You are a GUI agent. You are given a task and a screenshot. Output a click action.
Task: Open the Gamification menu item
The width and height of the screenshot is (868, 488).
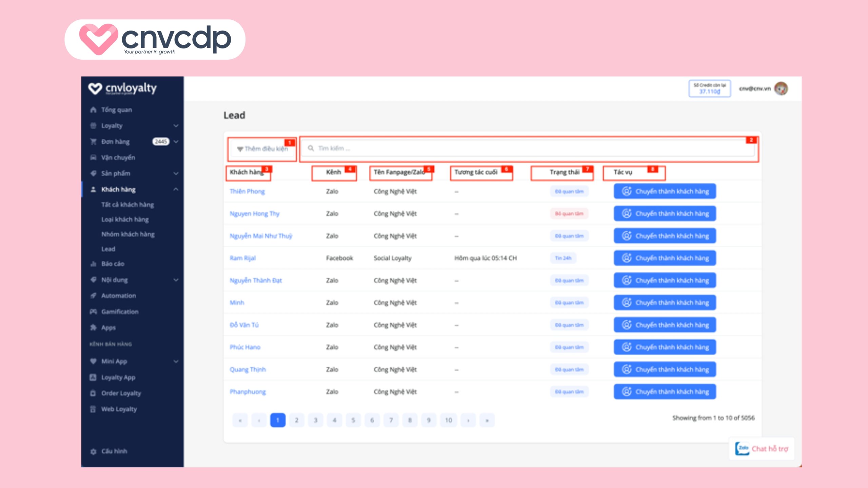(120, 311)
